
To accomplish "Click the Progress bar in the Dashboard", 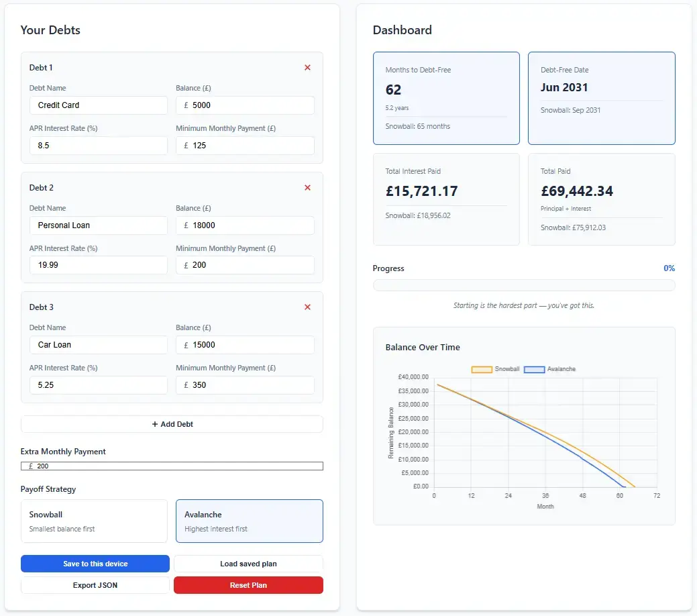I will pyautogui.click(x=524, y=285).
